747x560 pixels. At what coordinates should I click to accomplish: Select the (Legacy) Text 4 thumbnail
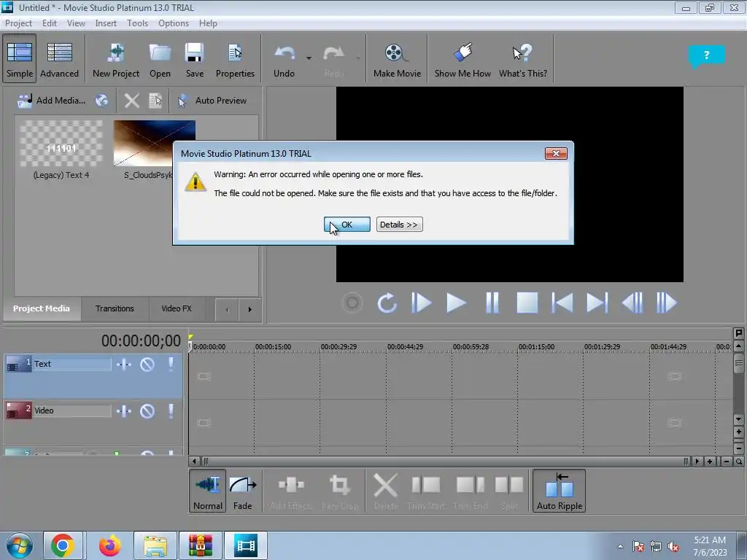click(61, 143)
